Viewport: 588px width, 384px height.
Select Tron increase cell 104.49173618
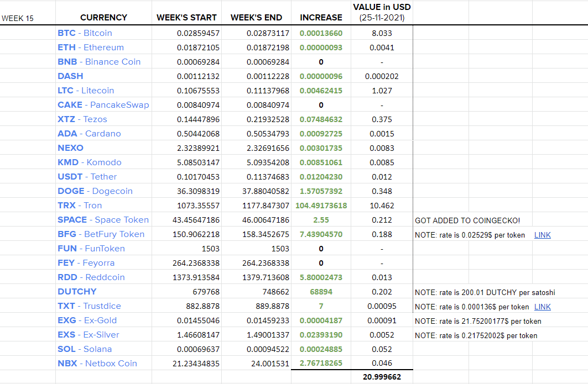click(x=321, y=206)
